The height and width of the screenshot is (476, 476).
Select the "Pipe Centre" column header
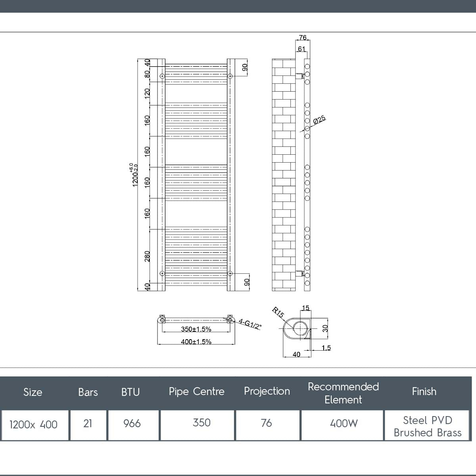click(197, 392)
